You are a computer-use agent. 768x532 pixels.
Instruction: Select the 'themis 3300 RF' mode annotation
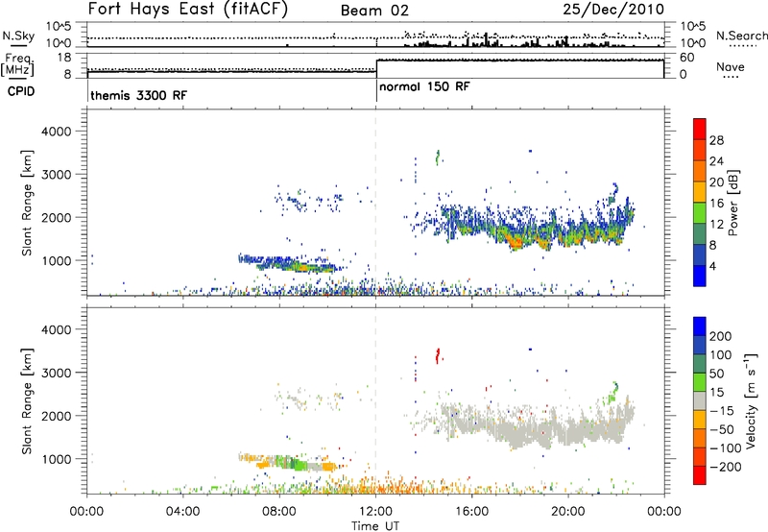(x=138, y=95)
